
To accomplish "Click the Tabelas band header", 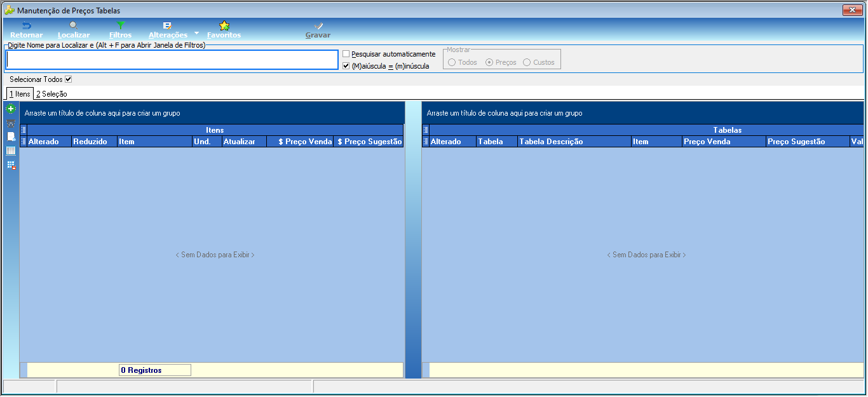I will tap(646, 130).
